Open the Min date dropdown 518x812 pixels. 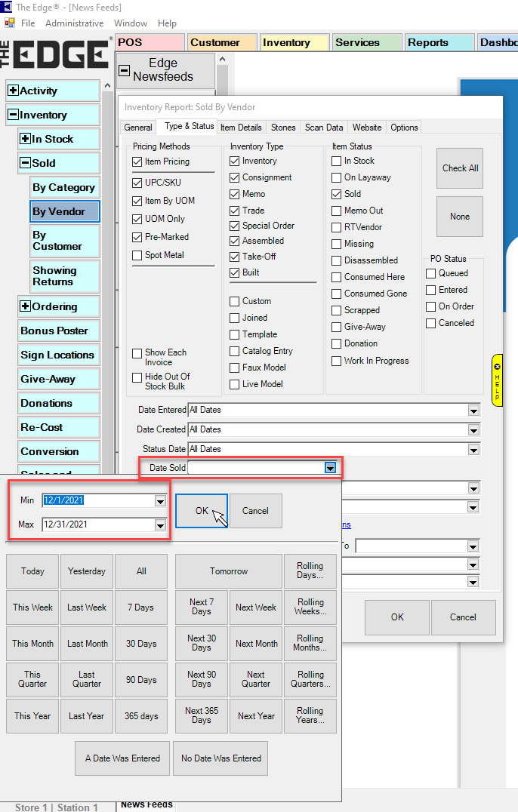[160, 501]
